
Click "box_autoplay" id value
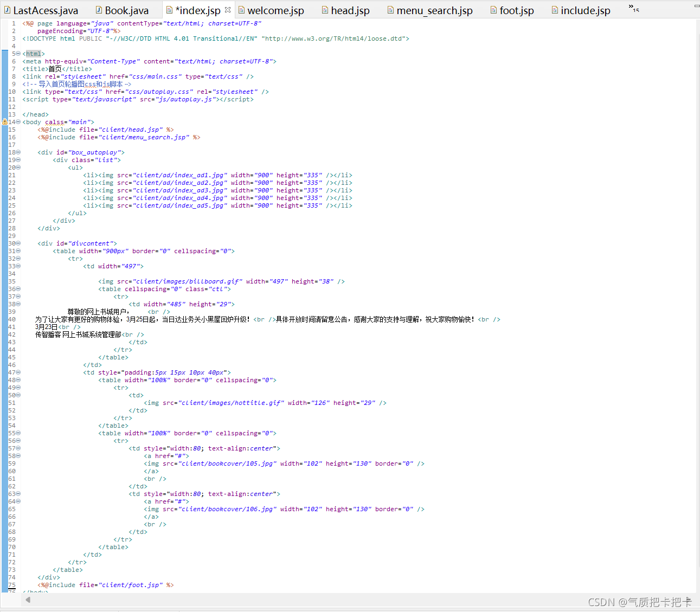[x=96, y=152]
